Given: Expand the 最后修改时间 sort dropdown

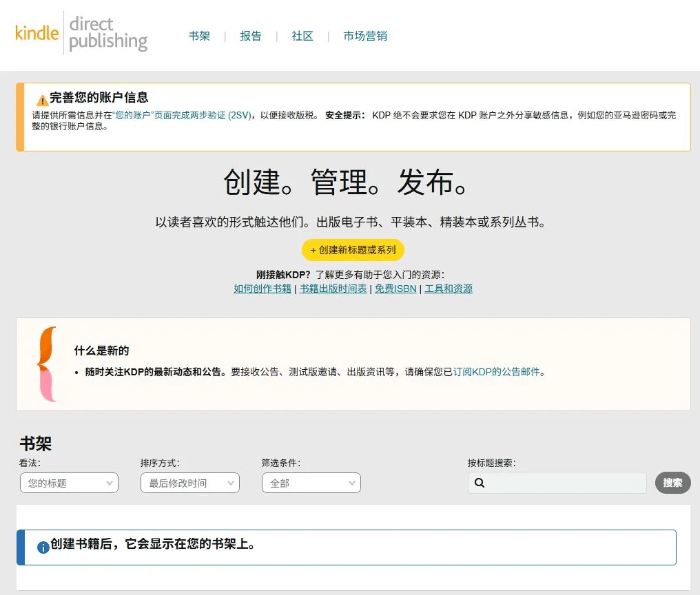Looking at the screenshot, I should point(190,483).
